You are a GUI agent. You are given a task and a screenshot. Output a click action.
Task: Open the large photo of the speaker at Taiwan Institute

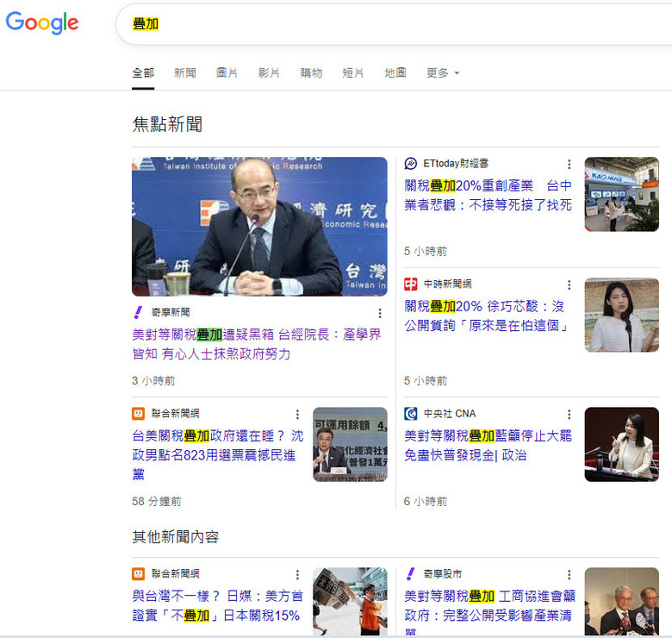pyautogui.click(x=259, y=227)
